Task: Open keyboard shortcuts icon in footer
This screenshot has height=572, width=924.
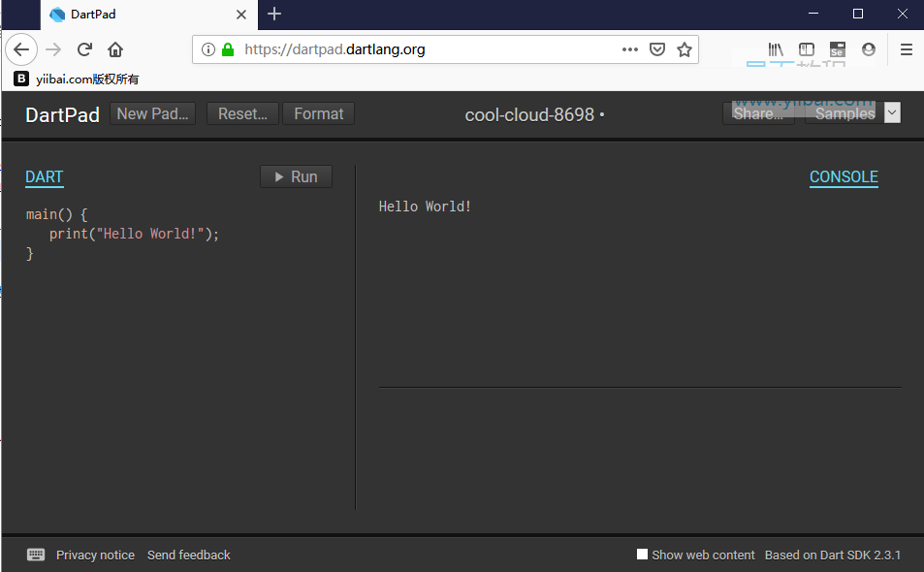Action: click(x=36, y=555)
